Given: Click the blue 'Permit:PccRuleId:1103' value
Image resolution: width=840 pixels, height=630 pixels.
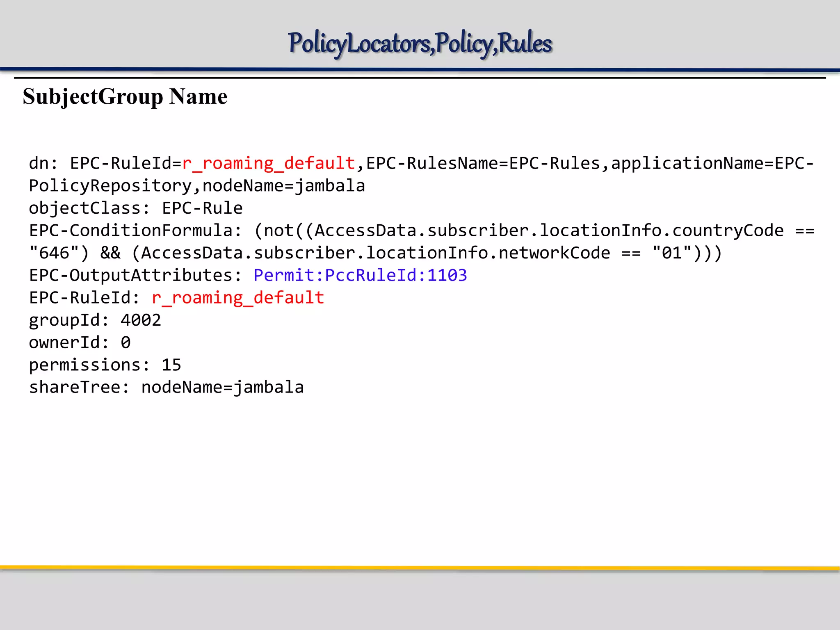Looking at the screenshot, I should click(360, 275).
